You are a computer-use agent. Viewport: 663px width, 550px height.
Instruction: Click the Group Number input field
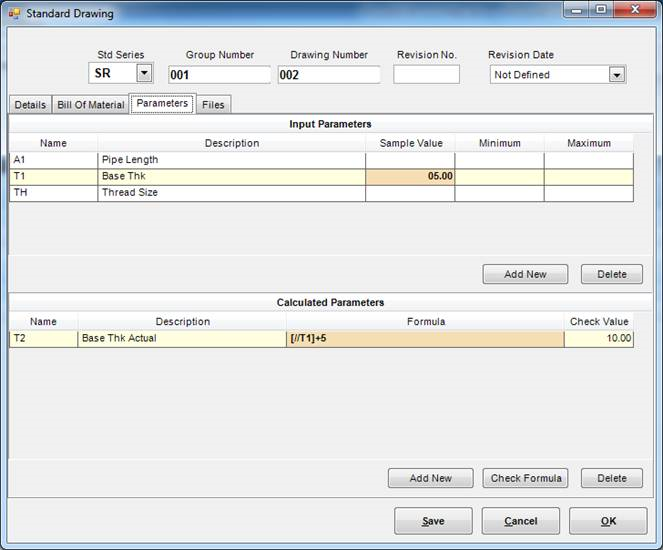pyautogui.click(x=219, y=75)
